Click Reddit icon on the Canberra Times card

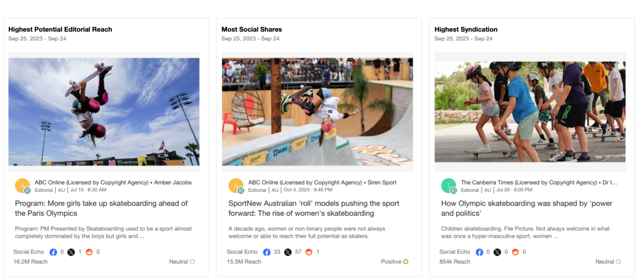pos(516,252)
